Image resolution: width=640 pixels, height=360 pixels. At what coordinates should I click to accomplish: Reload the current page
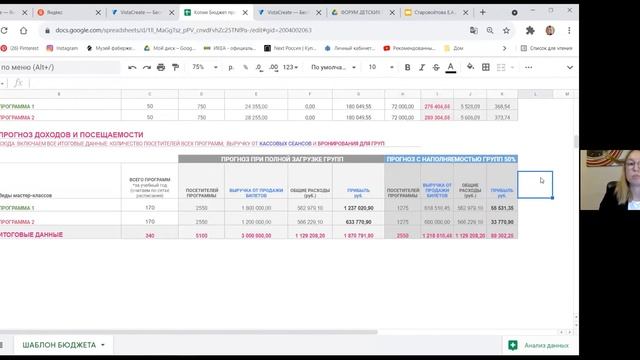click(x=4, y=30)
